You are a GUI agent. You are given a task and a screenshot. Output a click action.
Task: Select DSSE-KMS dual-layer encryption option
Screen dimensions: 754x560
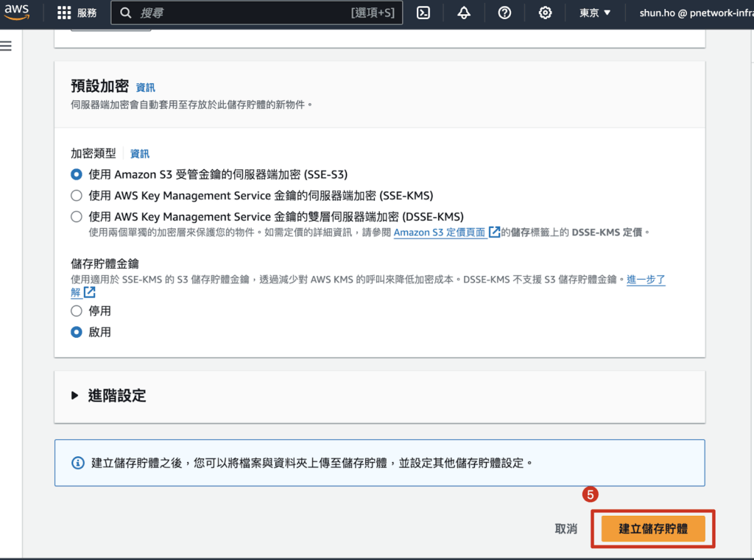tap(76, 216)
